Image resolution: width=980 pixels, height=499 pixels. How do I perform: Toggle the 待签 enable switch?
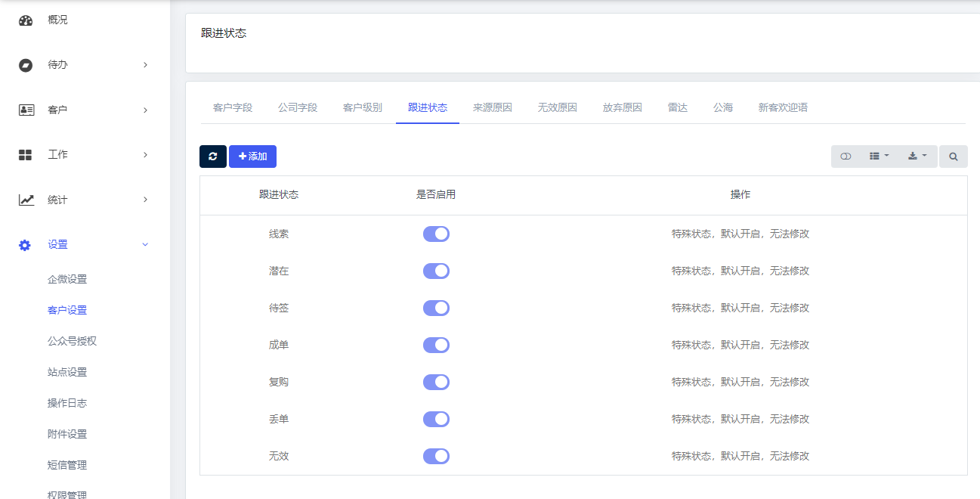(x=436, y=308)
